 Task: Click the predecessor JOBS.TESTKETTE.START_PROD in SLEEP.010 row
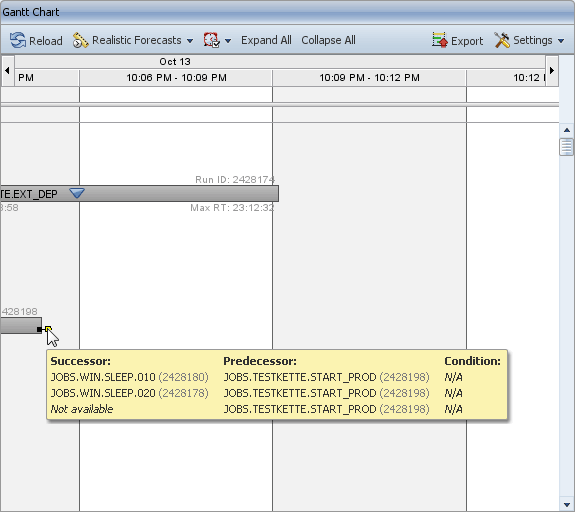(300, 377)
